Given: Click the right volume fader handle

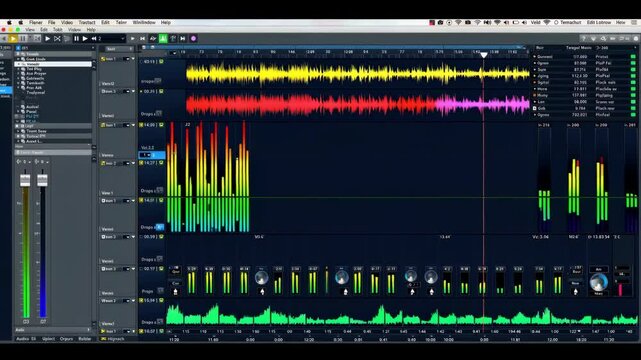Looking at the screenshot, I should (42, 180).
